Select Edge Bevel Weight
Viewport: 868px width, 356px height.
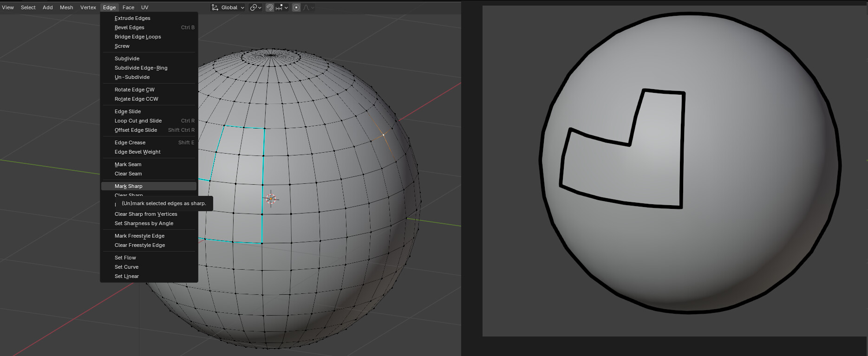[x=149, y=152]
